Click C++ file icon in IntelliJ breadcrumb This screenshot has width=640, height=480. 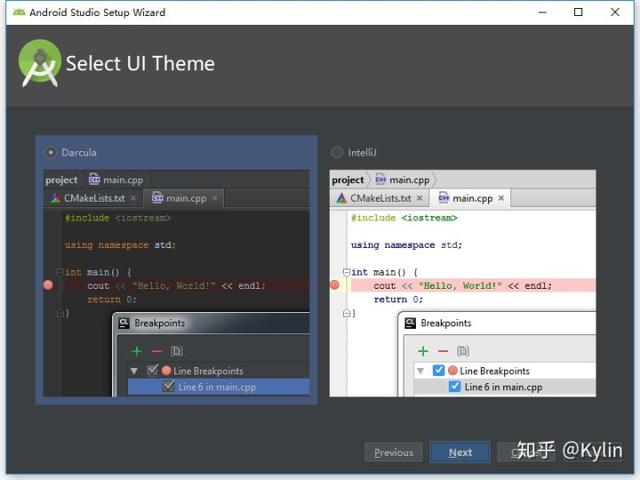[380, 179]
